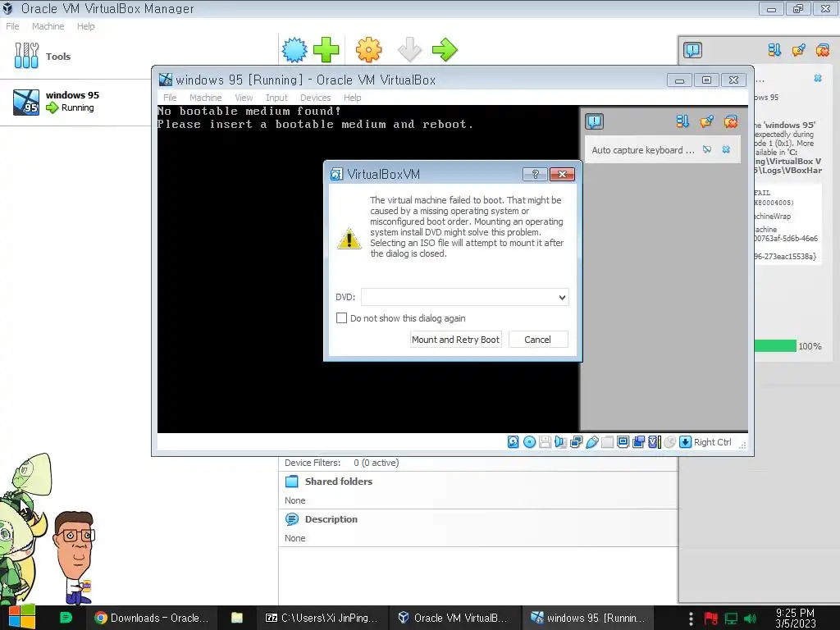This screenshot has height=630, width=840.
Task: Click the network status bar indicator
Action: 577,442
